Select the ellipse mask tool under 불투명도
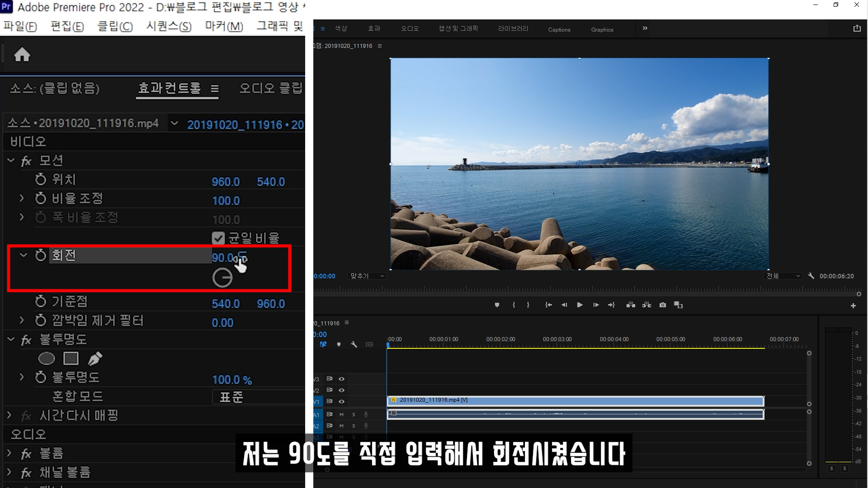 coord(46,359)
